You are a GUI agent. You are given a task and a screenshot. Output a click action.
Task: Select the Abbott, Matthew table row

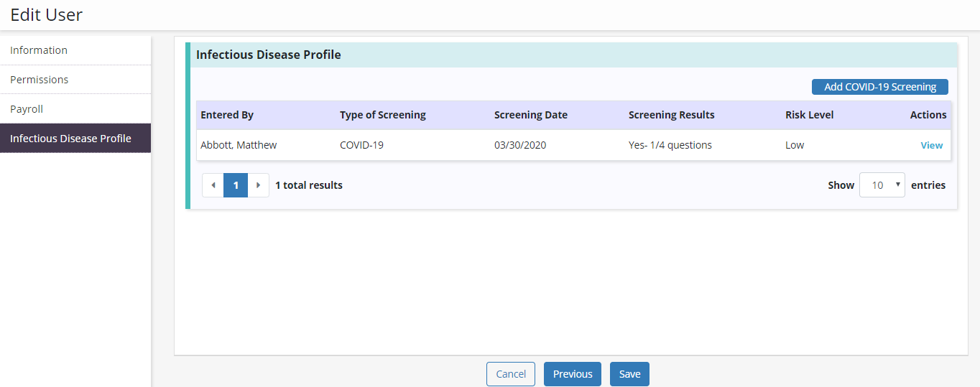239,145
